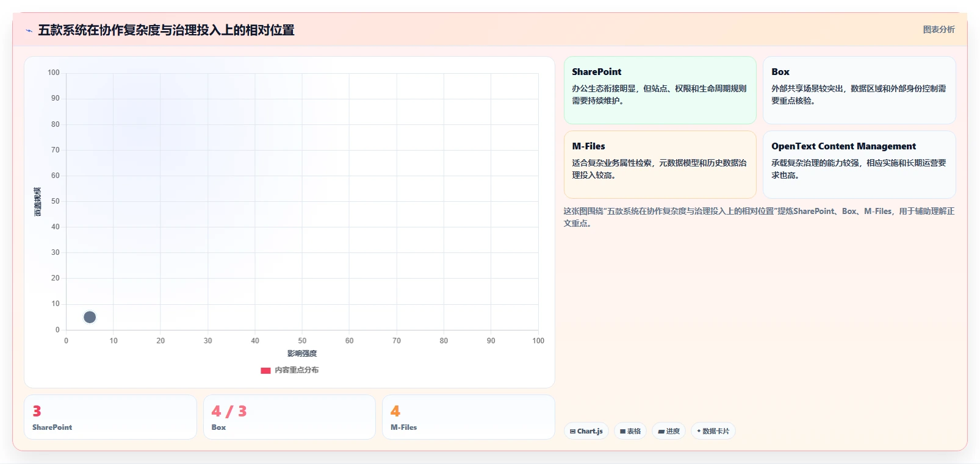The height and width of the screenshot is (464, 980).
Task: Click the 内容重点分布 legend text
Action: (x=297, y=370)
